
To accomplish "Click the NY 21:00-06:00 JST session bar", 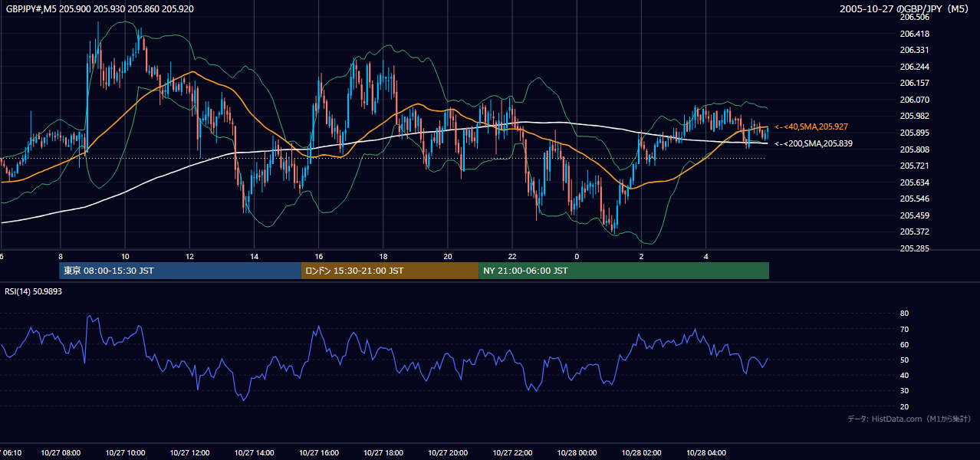I will (623, 271).
